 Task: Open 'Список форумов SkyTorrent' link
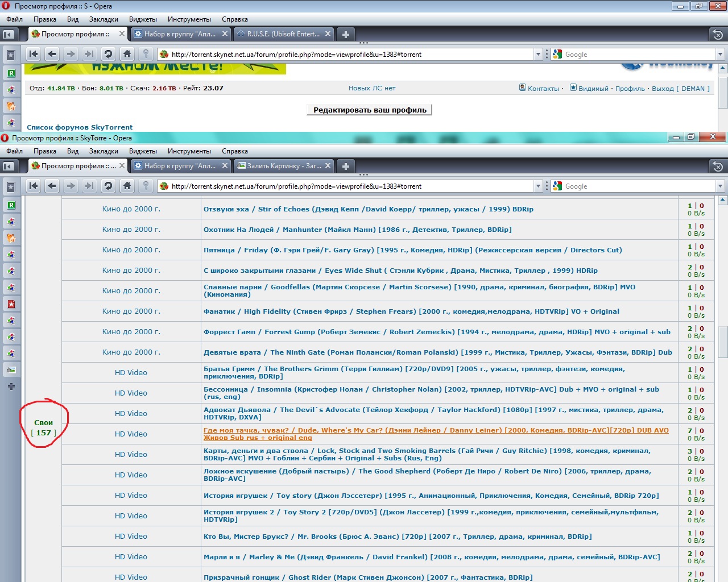tap(80, 127)
